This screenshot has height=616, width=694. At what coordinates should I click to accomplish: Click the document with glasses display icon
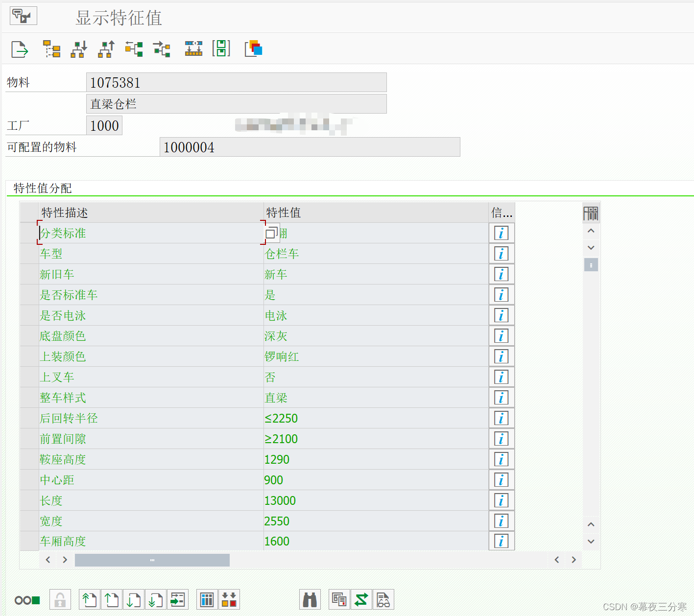383,599
